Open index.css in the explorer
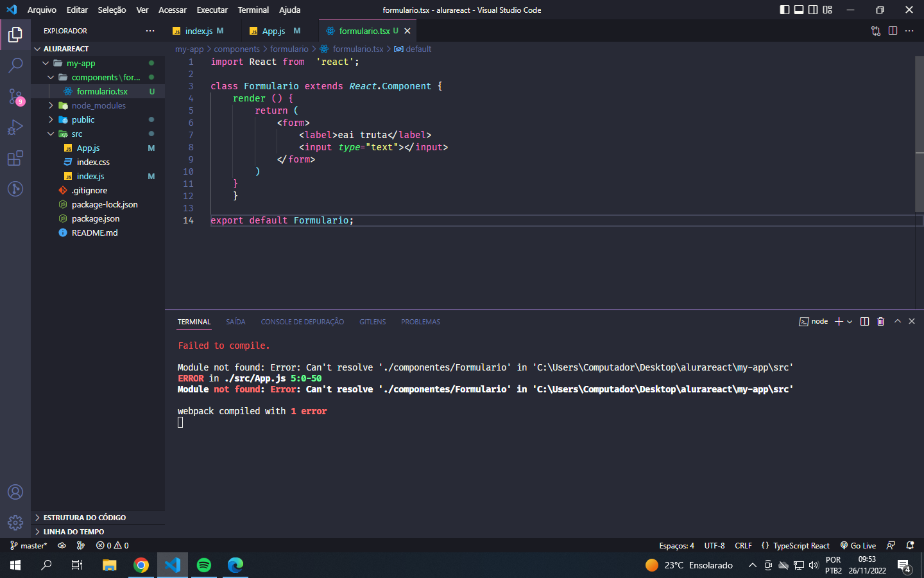924x578 pixels. click(98, 162)
